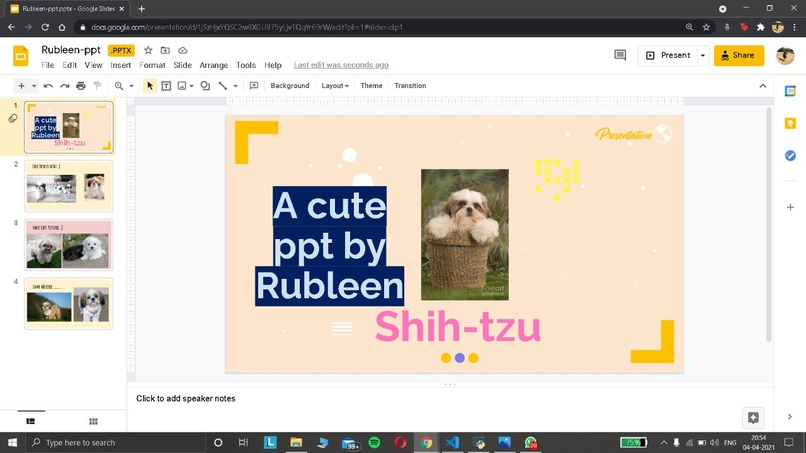Open the zoom level dropdown arrow
The height and width of the screenshot is (453, 806).
132,86
